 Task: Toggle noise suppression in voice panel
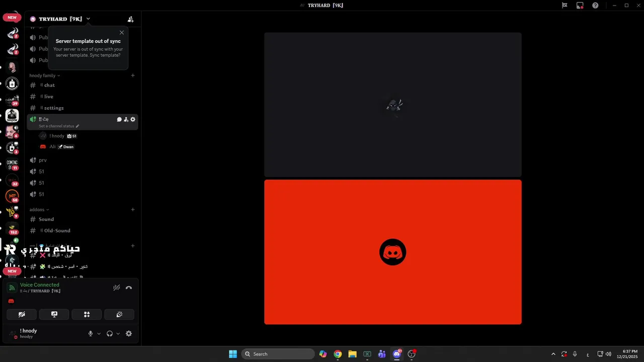[117, 288]
